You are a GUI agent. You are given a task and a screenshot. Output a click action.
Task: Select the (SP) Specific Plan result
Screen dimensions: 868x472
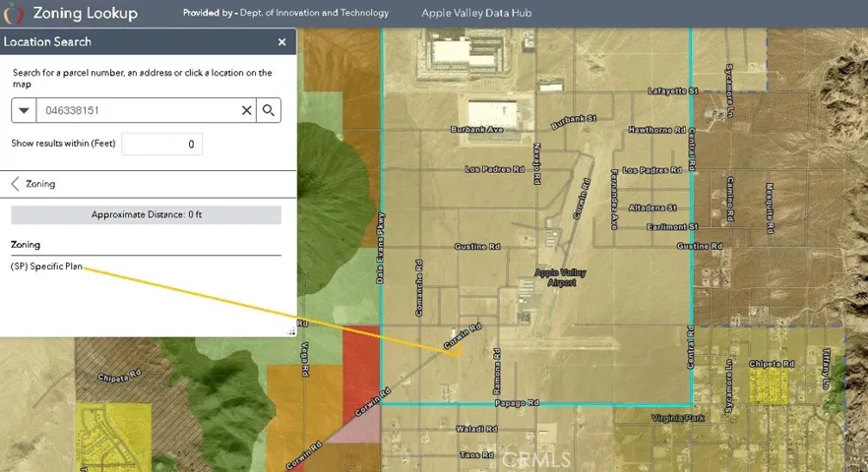pos(46,266)
